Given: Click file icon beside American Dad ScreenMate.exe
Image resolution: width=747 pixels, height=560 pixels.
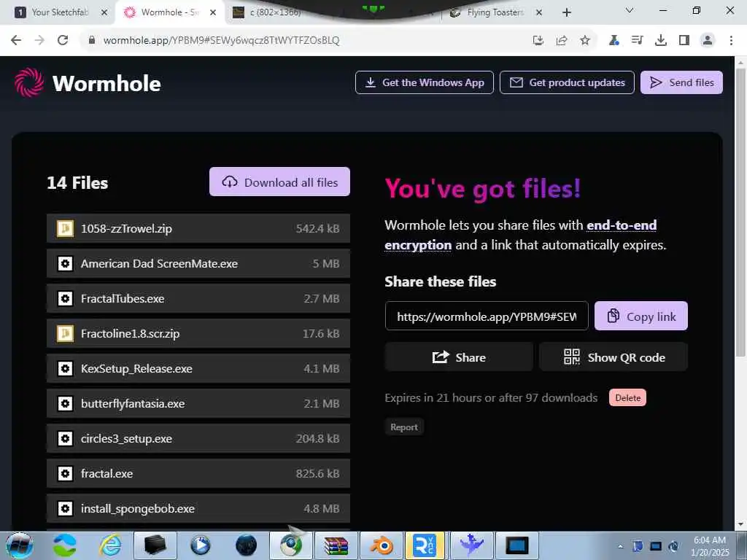Looking at the screenshot, I should coord(65,263).
